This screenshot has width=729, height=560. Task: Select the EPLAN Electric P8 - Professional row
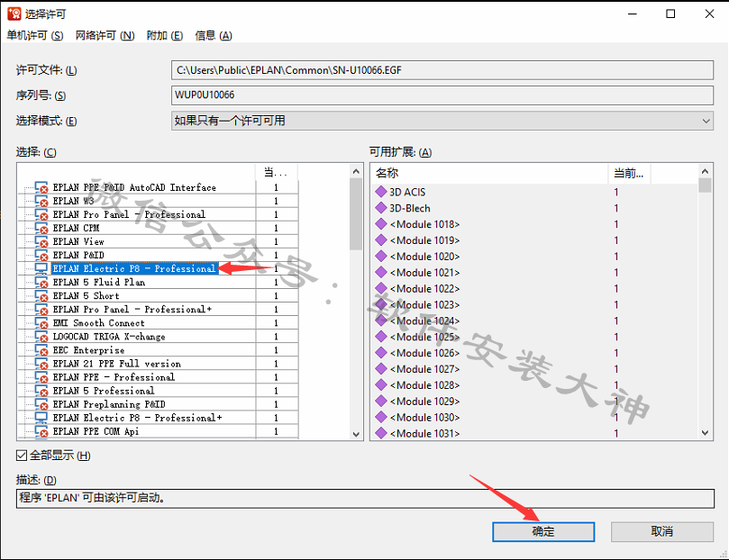click(x=135, y=268)
